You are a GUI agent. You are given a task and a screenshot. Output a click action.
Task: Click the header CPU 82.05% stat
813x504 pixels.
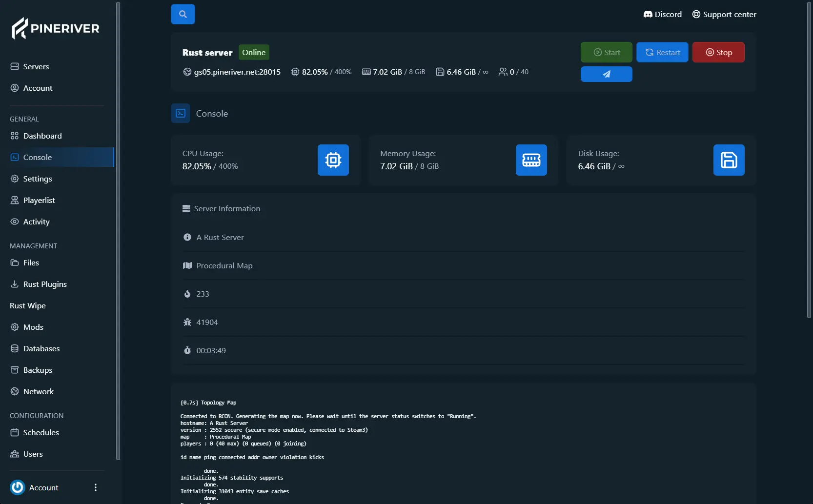(321, 72)
